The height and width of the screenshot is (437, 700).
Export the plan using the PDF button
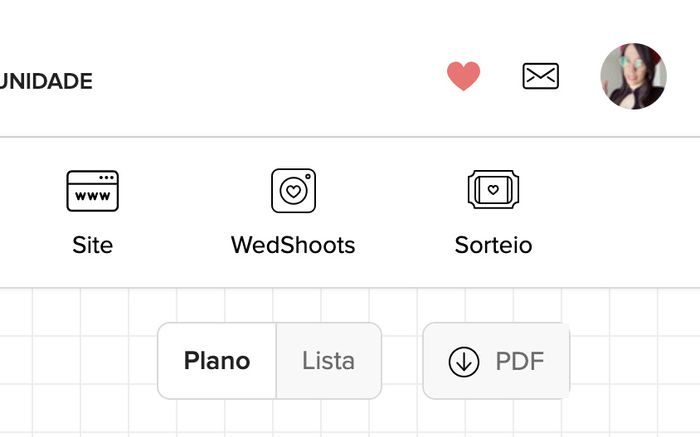[x=496, y=361]
